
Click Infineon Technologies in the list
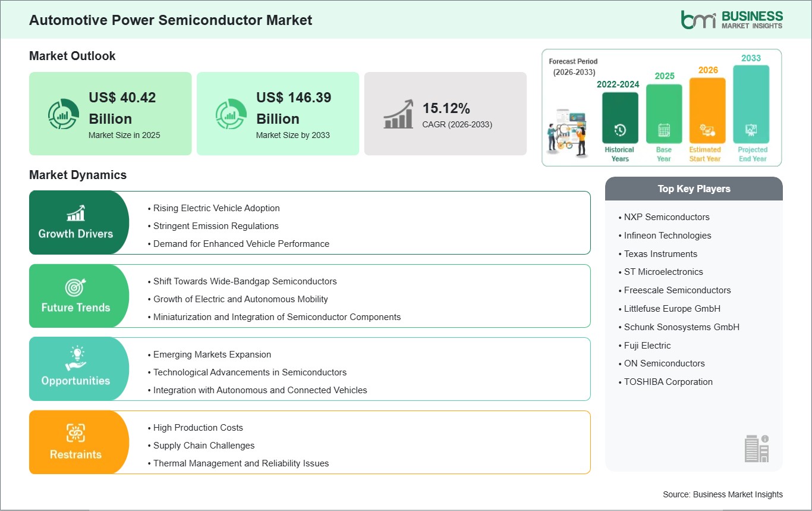(x=668, y=236)
